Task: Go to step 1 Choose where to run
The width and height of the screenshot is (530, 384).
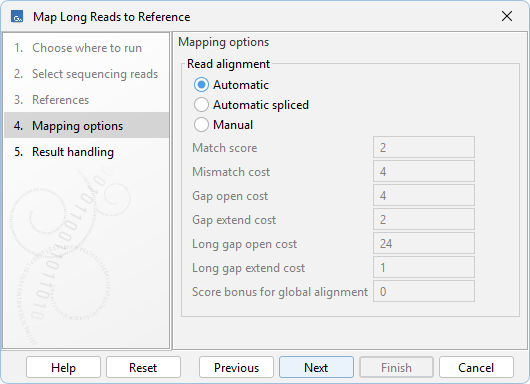Action: click(x=87, y=48)
